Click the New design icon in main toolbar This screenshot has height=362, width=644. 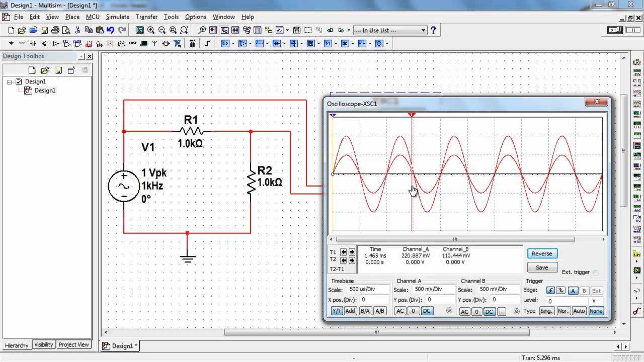[x=11, y=30]
